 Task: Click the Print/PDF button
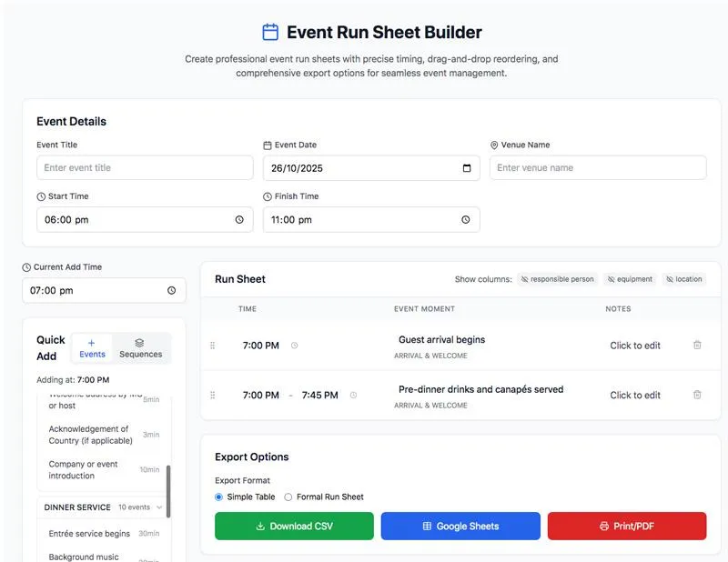(627, 526)
